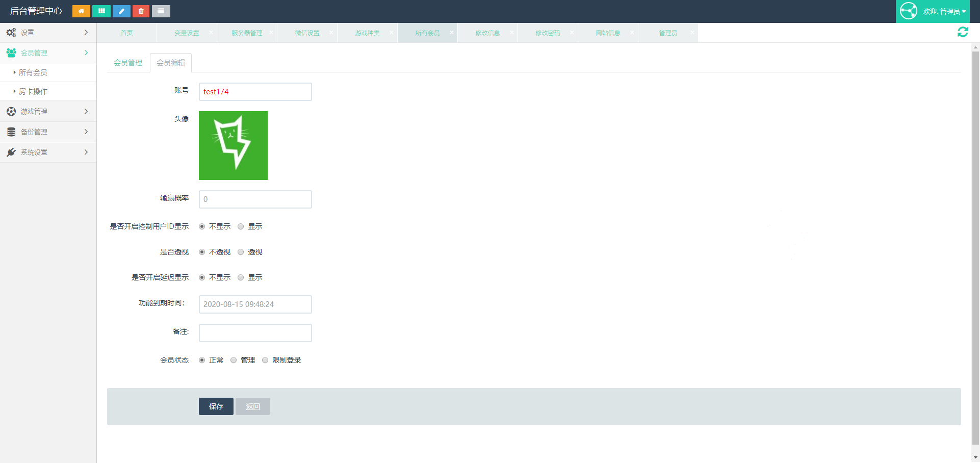This screenshot has width=980, height=463.
Task: Click the 功能到期时间 date field
Action: click(255, 304)
